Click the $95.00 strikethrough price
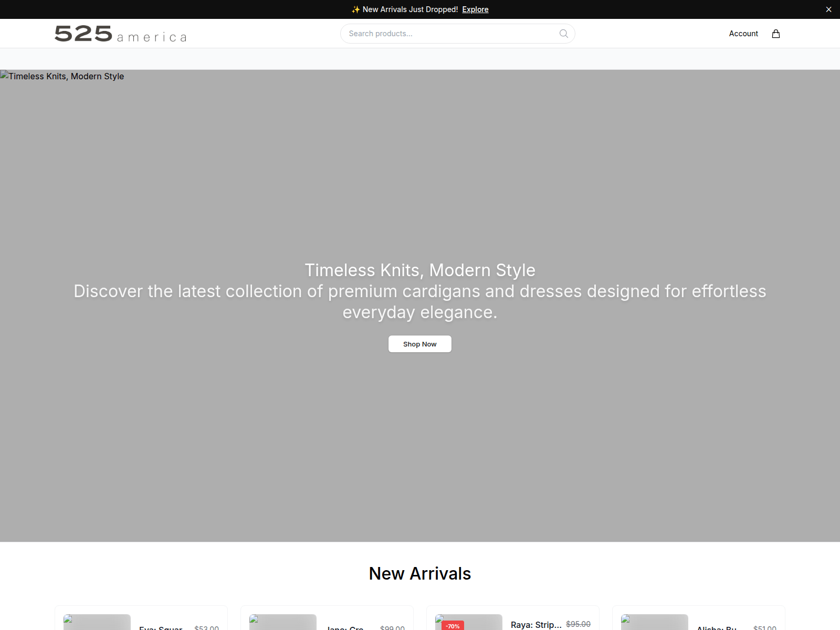This screenshot has height=630, width=840. point(578,624)
